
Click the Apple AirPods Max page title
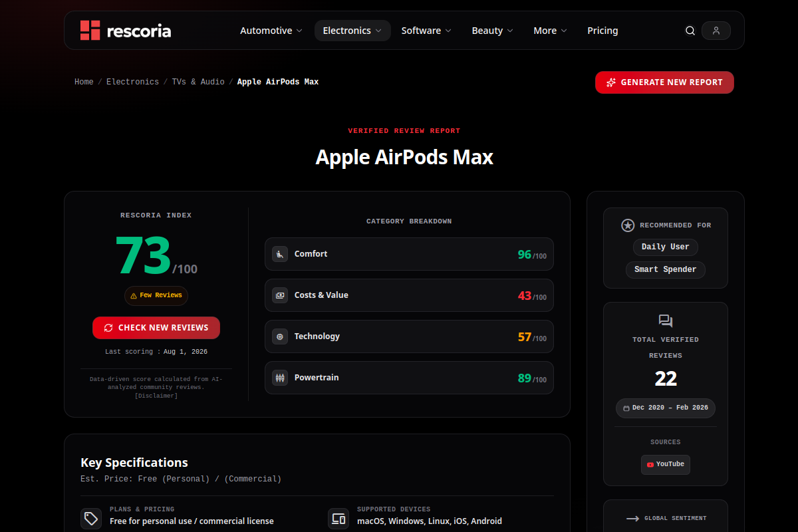[x=404, y=157]
